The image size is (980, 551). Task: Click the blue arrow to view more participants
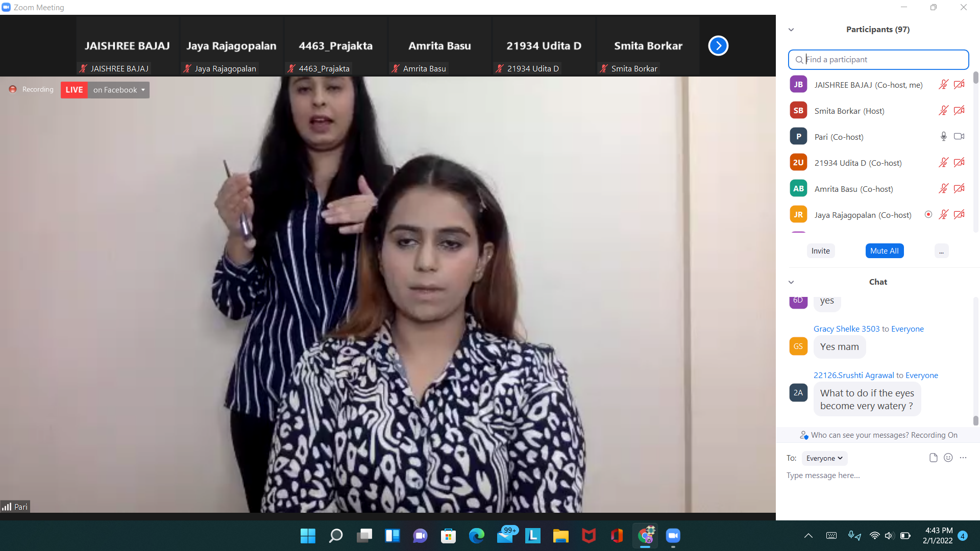tap(718, 45)
